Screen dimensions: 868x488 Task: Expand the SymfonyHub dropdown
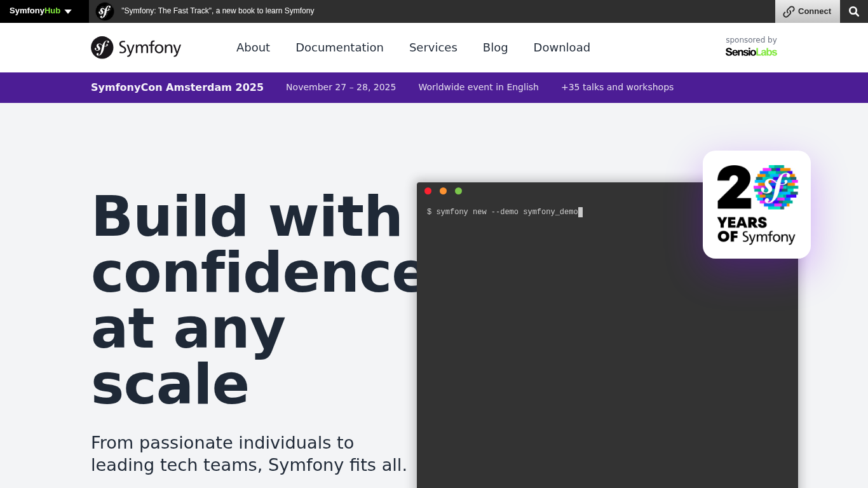[41, 11]
